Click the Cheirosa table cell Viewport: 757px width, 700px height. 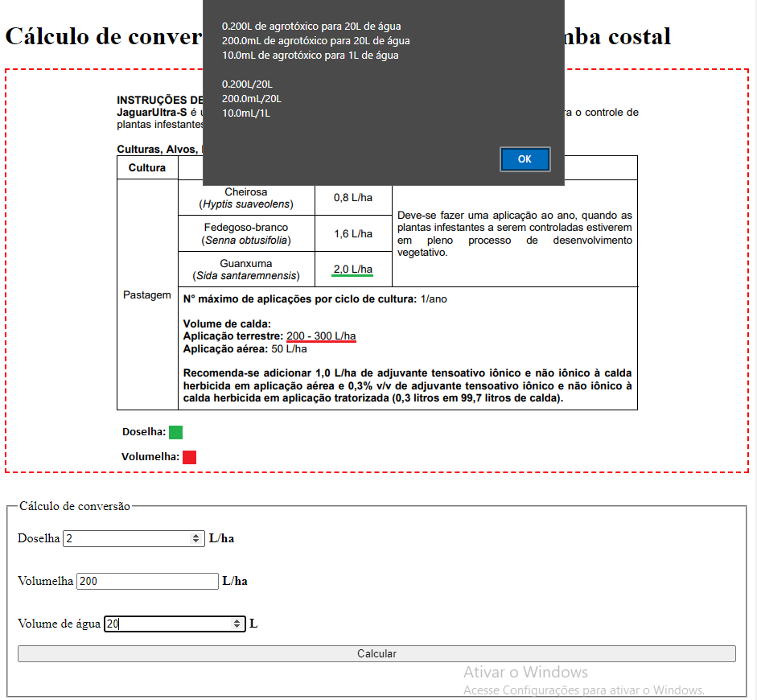[246, 197]
